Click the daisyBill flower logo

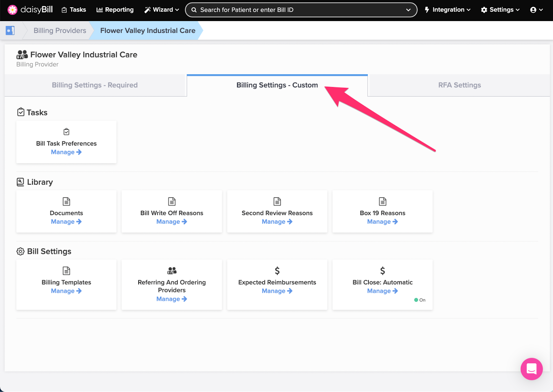point(12,10)
